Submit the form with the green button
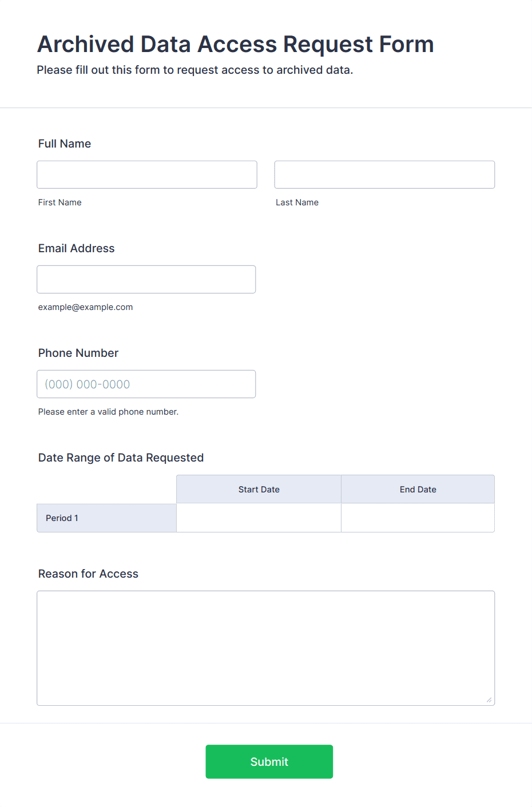The height and width of the screenshot is (807, 532). click(269, 761)
